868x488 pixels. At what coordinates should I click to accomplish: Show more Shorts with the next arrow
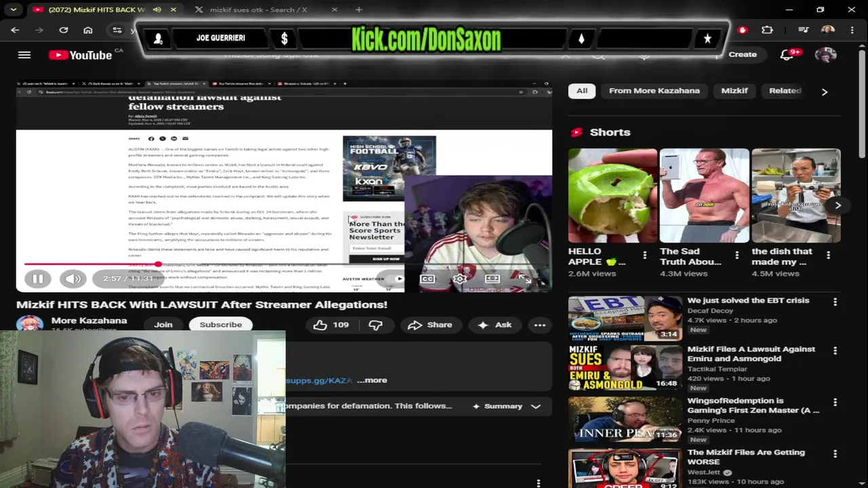(838, 205)
